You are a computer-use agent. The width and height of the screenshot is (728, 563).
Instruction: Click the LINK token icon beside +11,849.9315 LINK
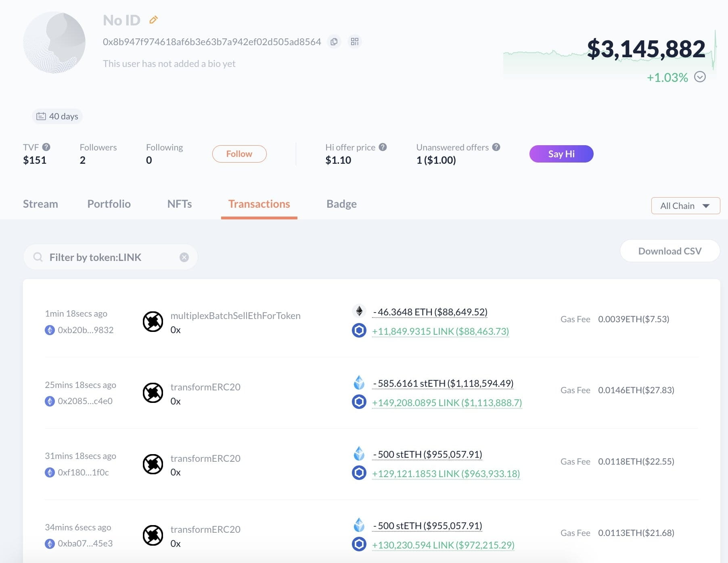[359, 330]
